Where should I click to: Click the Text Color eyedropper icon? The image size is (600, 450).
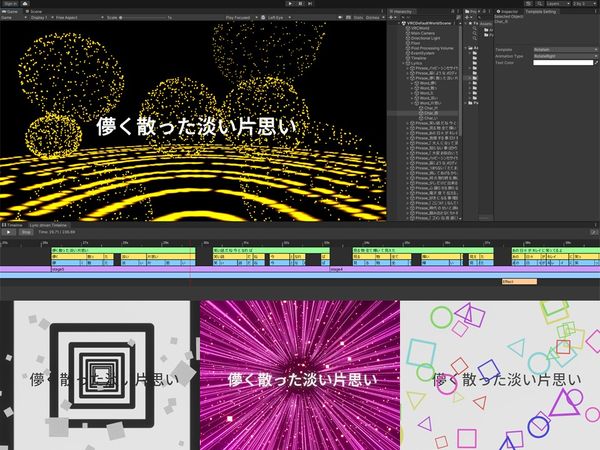pos(595,63)
